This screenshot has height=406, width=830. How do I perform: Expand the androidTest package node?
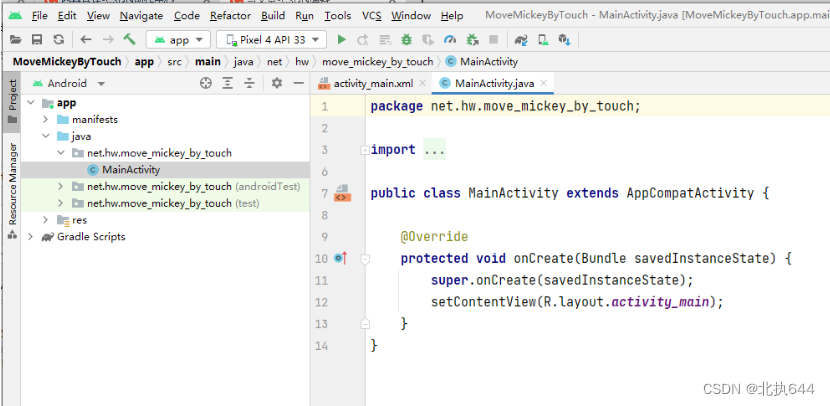(61, 186)
